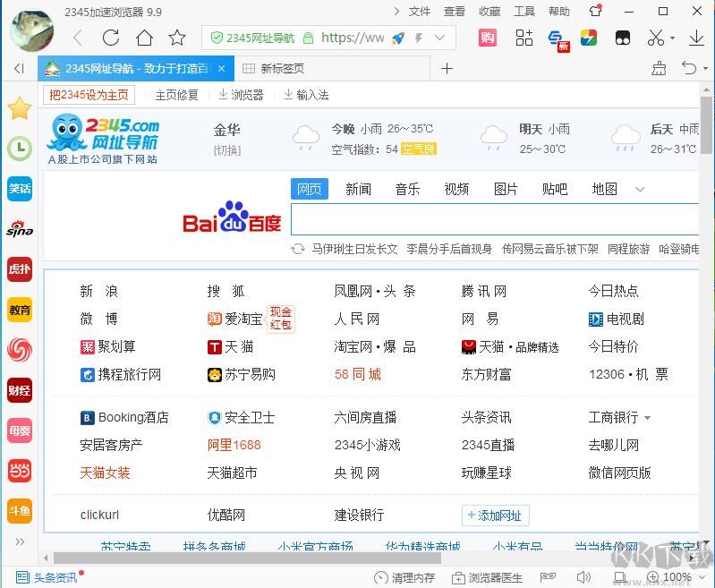Open the 财经 sidebar shortcut
The width and height of the screenshot is (715, 588).
coord(20,390)
